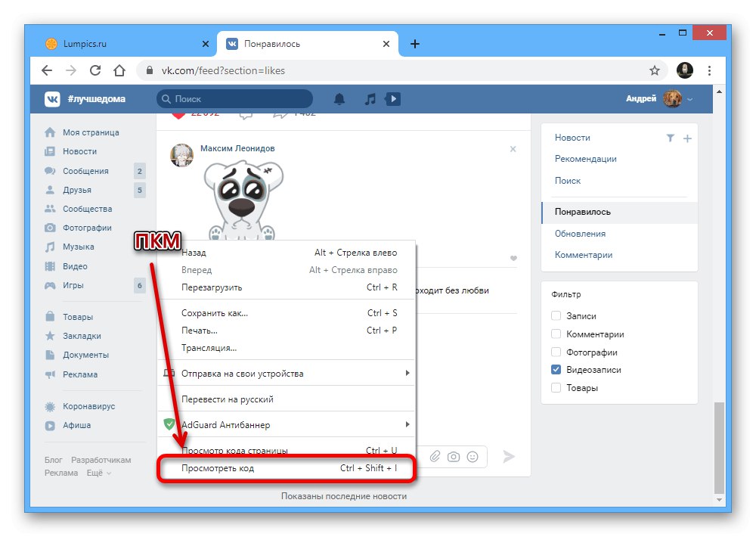
Task: Check the Фотографии filter checkbox
Action: coord(556,352)
